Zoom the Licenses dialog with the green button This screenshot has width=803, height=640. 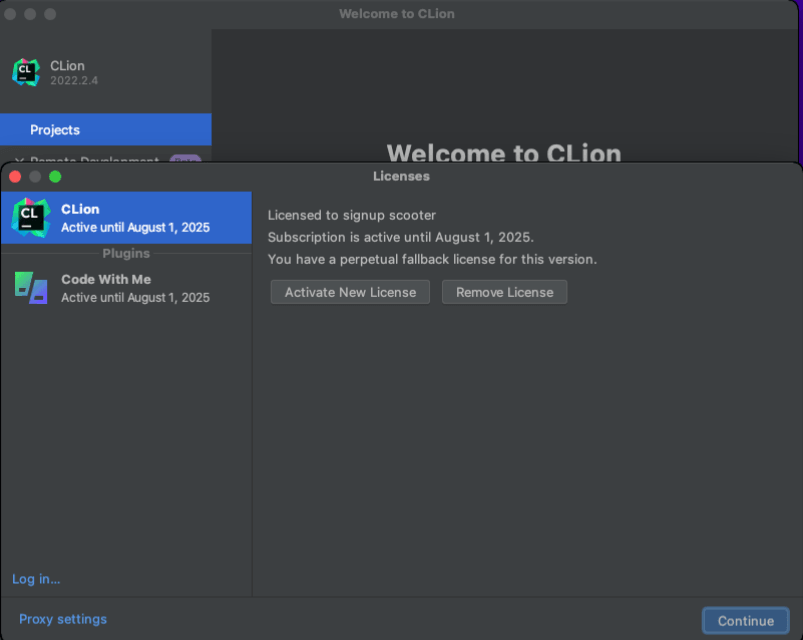coord(55,177)
